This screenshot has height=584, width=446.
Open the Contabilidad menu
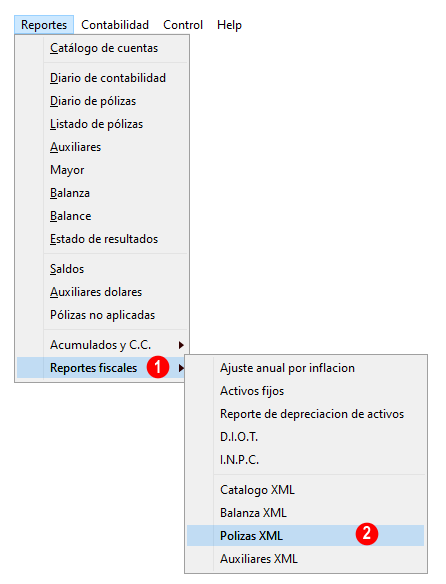click(x=115, y=25)
